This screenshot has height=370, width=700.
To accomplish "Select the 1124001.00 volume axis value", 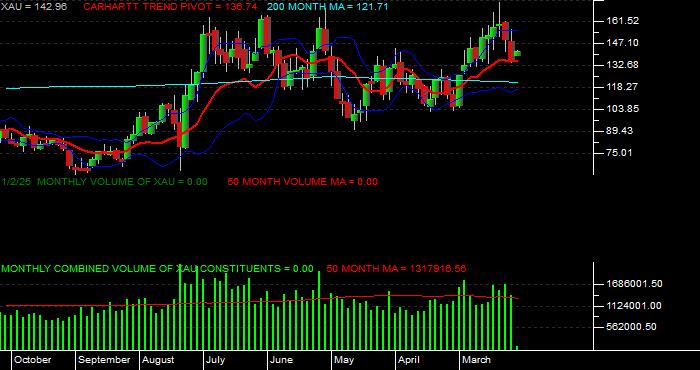I will [633, 306].
